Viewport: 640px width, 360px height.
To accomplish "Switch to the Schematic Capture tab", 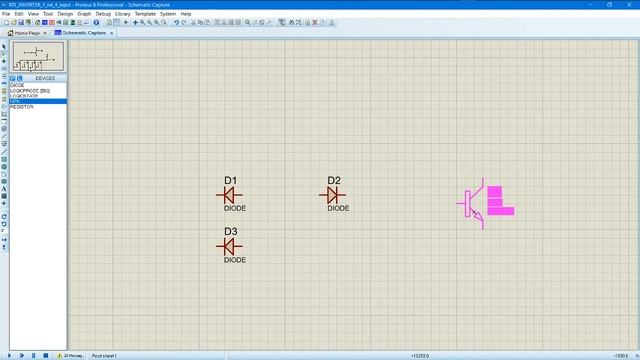I will click(84, 33).
